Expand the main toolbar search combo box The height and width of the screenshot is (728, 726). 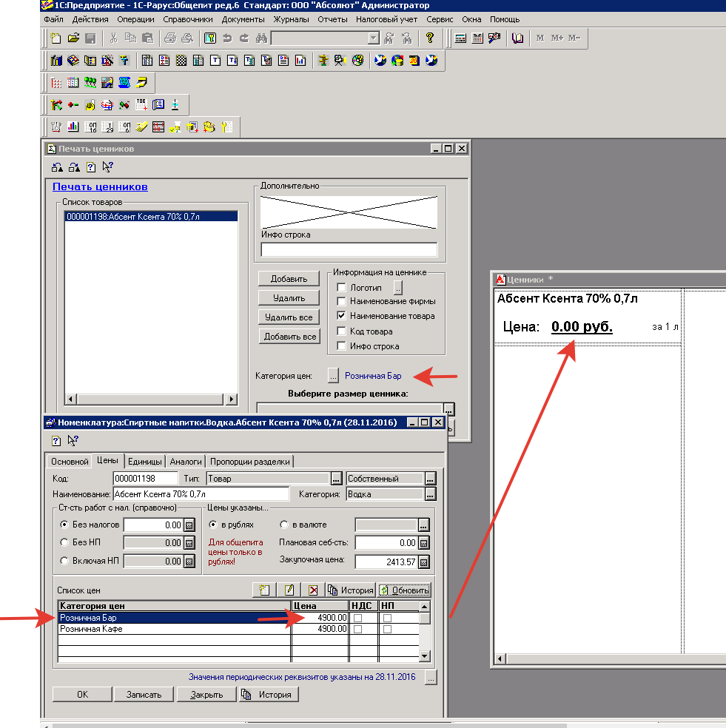[373, 38]
